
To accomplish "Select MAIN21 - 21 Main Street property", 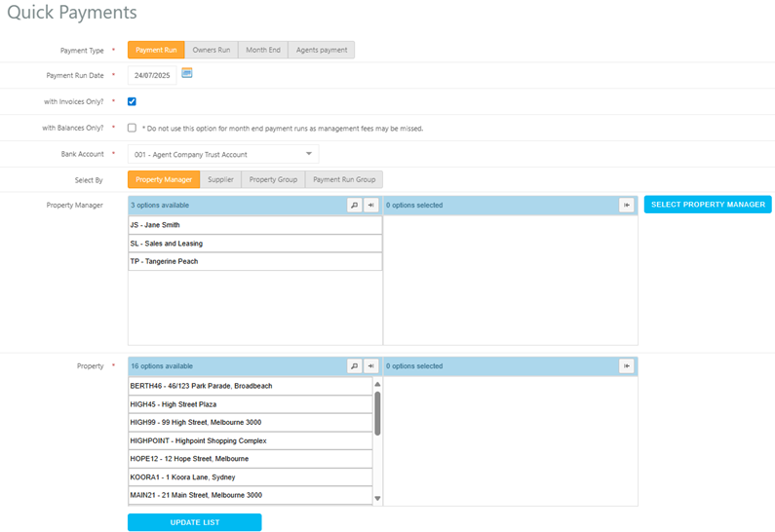I will point(251,495).
